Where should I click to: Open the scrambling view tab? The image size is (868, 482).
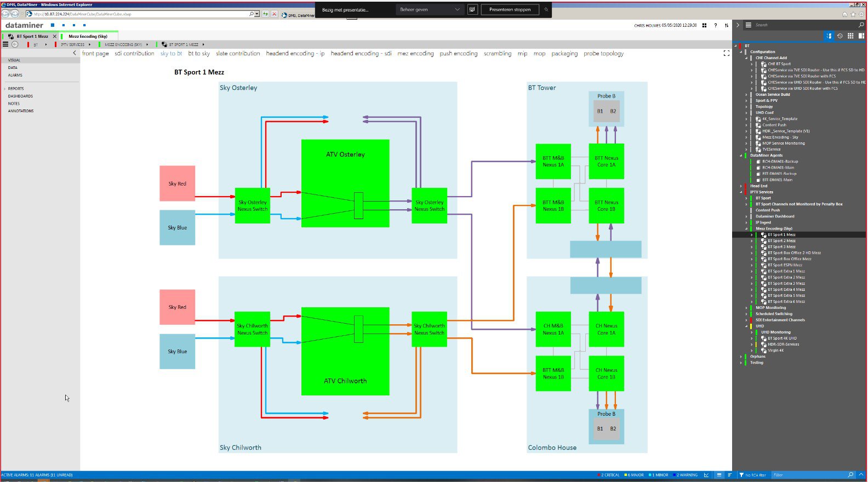point(498,54)
